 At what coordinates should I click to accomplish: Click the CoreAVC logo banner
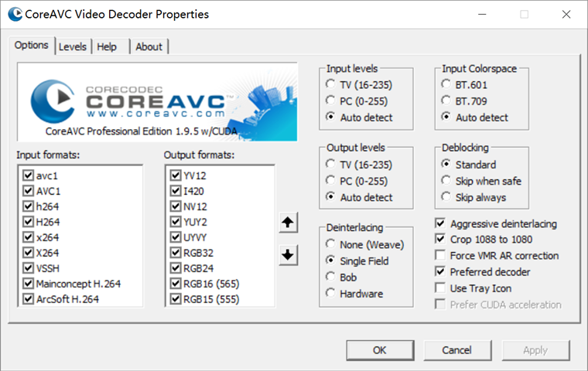[157, 102]
